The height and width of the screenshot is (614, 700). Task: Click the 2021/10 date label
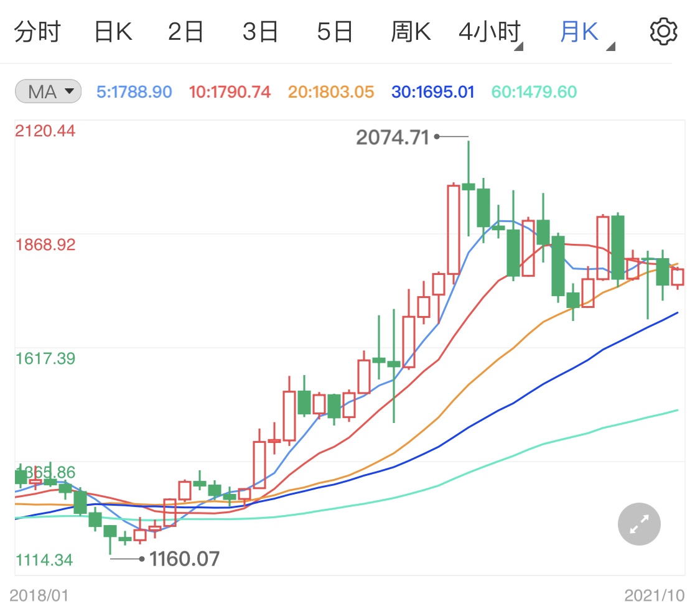click(655, 595)
